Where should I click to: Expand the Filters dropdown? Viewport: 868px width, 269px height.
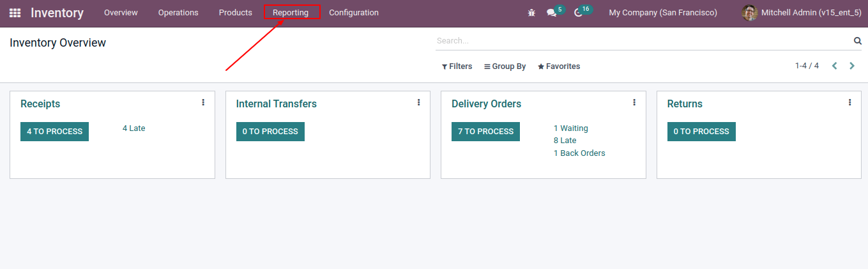457,66
